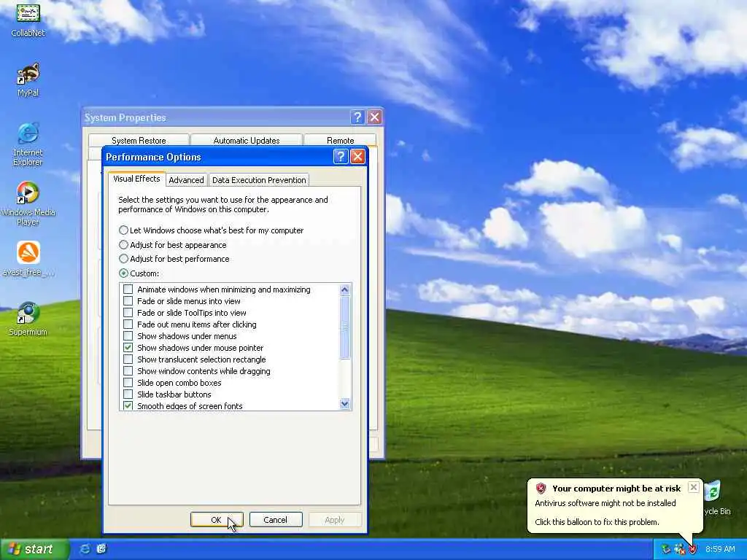Enable 'Animate windows when minimizing and maximizing'
Image resolution: width=747 pixels, height=560 pixels.
point(128,289)
